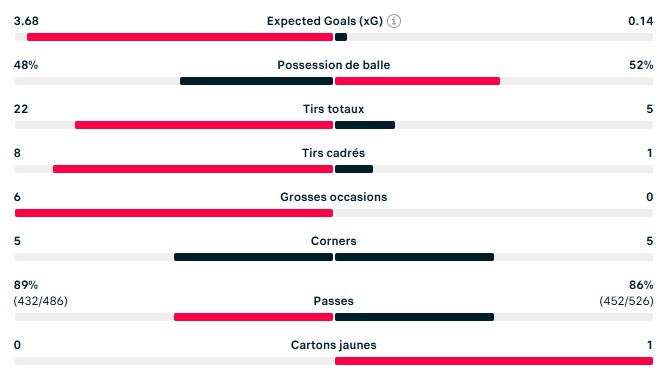Select the Possession de balle label
The width and height of the screenshot is (667, 382).
click(x=334, y=65)
